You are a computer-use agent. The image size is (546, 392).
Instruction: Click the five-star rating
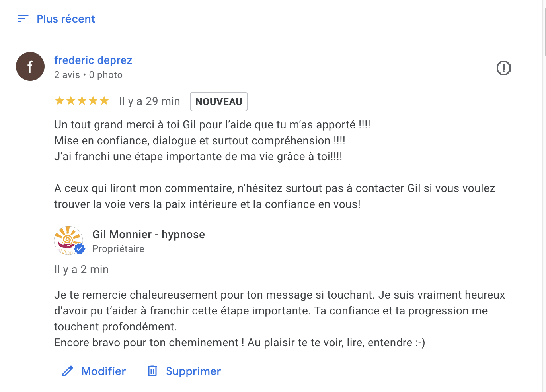[x=82, y=101]
